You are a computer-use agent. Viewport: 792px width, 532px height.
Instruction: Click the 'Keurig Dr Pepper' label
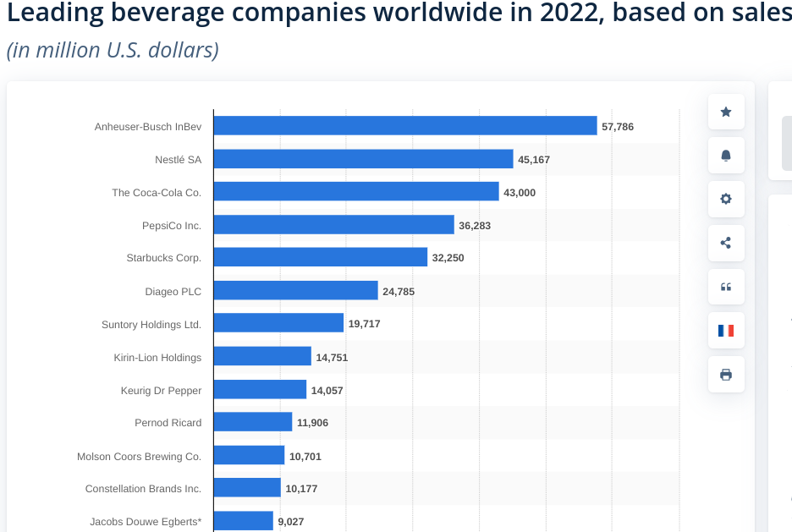click(x=161, y=391)
